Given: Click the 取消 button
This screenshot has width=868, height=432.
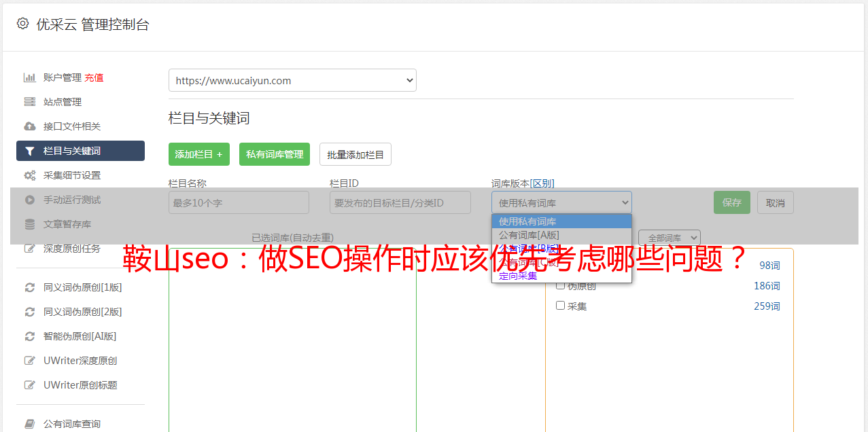Looking at the screenshot, I should pyautogui.click(x=776, y=202).
